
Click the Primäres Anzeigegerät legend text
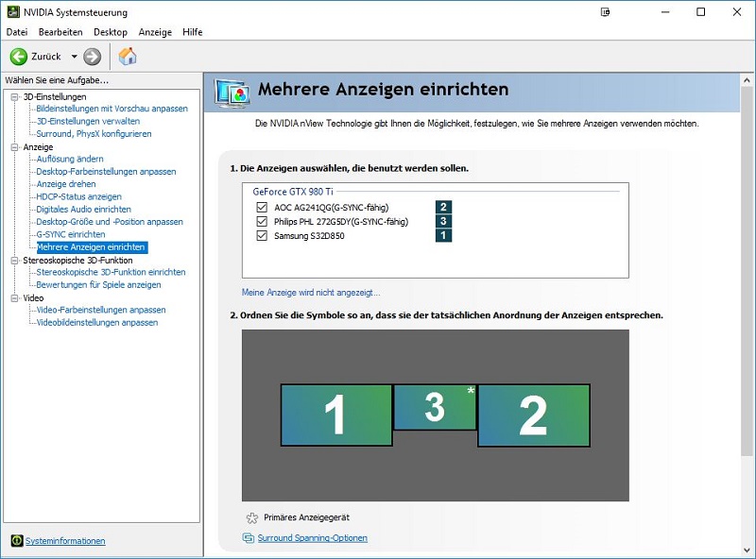pos(306,517)
